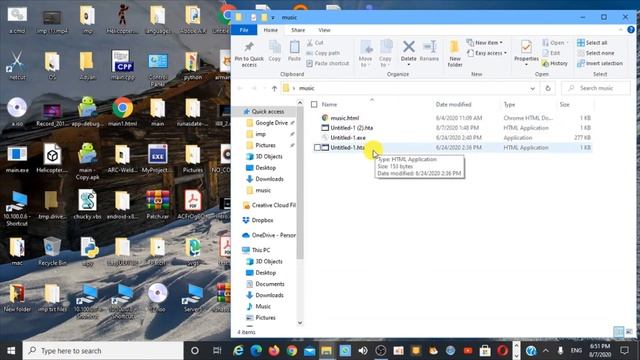
Task: Open the taskbar volume speaker icon
Action: click(x=363, y=351)
